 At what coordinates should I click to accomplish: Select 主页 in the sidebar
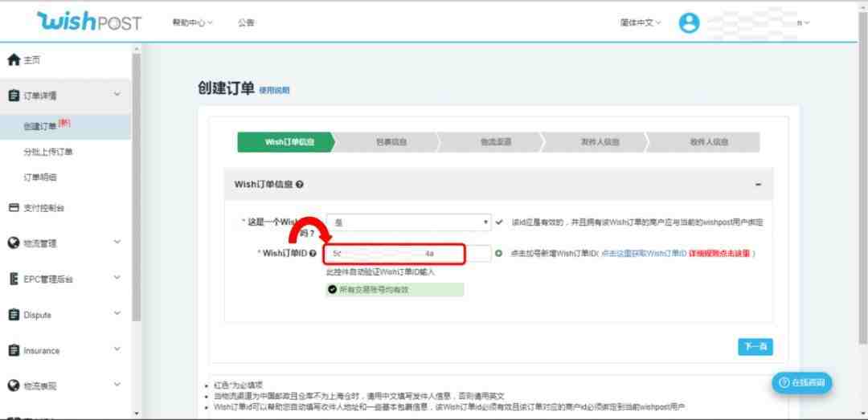coord(31,59)
